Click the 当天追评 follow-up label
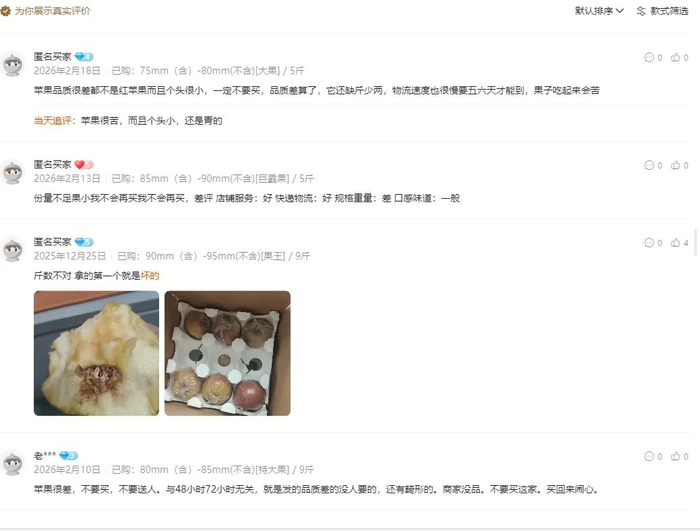Screen dimensions: 700x531 53,121
